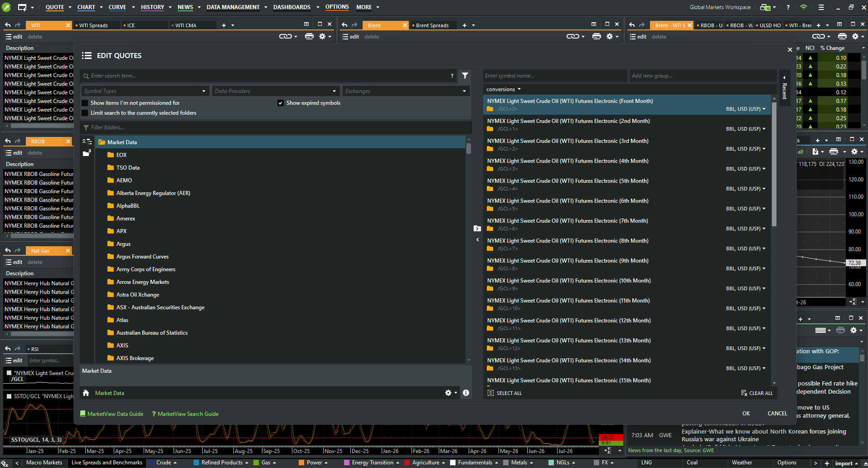Uncheck 'Show expired symbols'
This screenshot has width=868, height=468.
pyautogui.click(x=281, y=103)
